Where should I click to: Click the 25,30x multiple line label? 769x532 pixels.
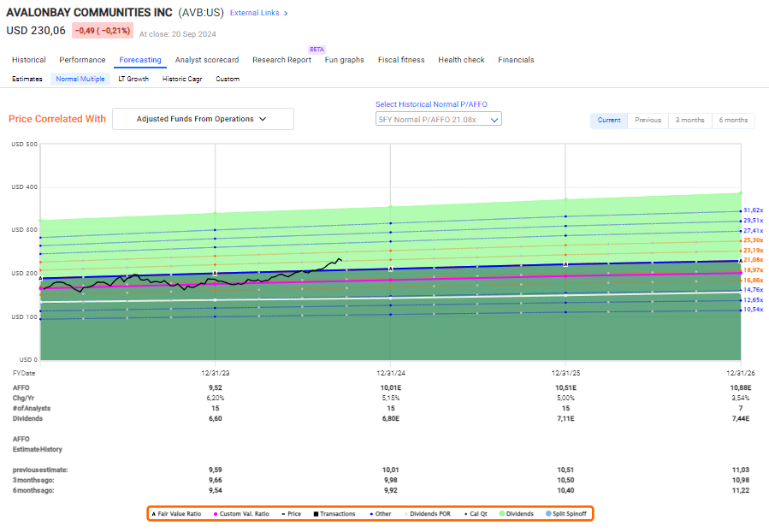tap(754, 240)
